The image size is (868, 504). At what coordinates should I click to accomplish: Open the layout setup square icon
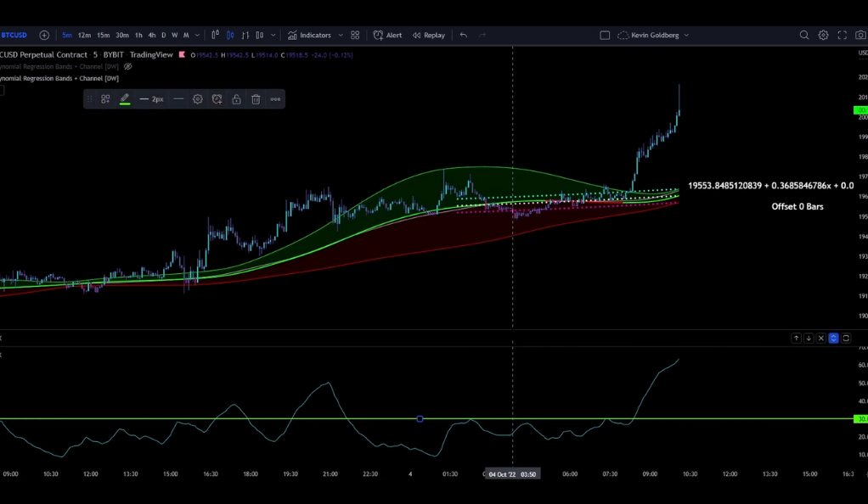[605, 35]
